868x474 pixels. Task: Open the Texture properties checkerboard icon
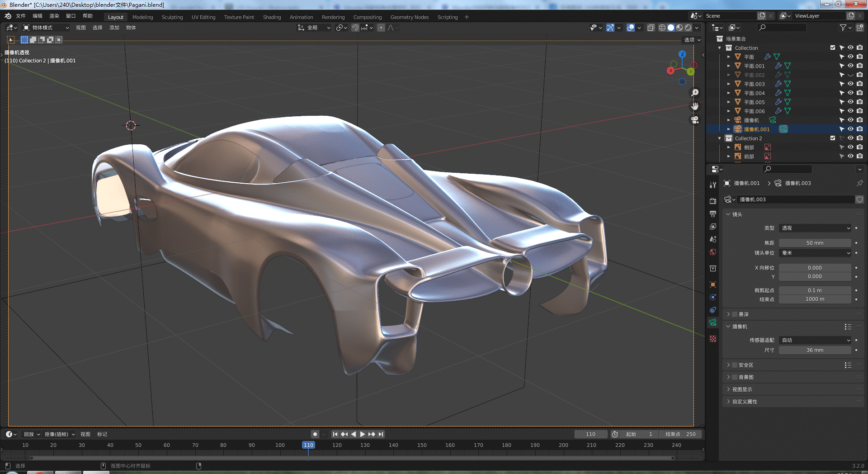[x=713, y=339]
